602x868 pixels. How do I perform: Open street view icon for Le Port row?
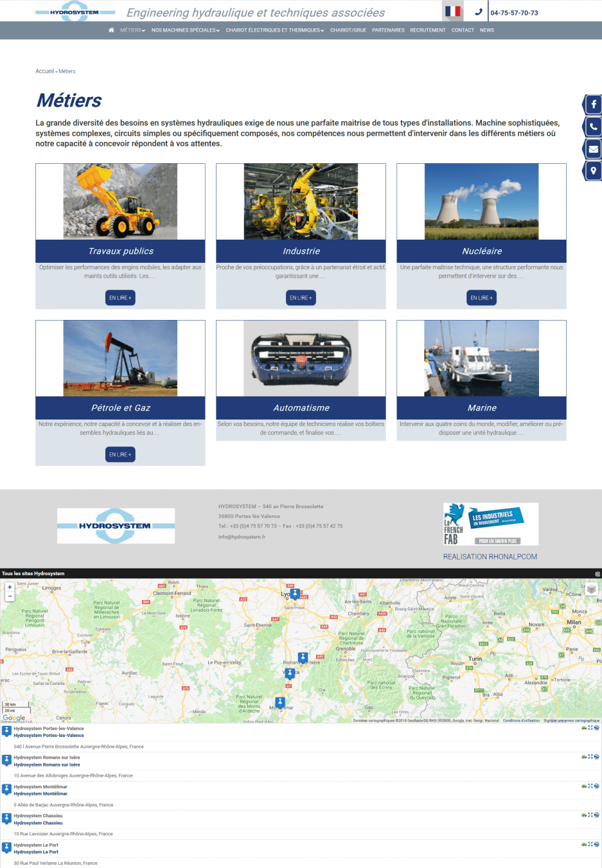point(596,844)
